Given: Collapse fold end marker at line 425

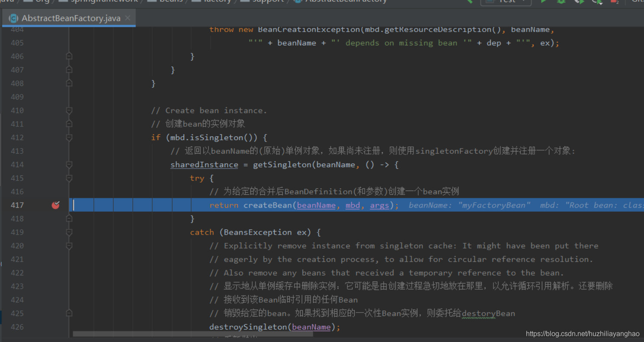Looking at the screenshot, I should (x=69, y=313).
